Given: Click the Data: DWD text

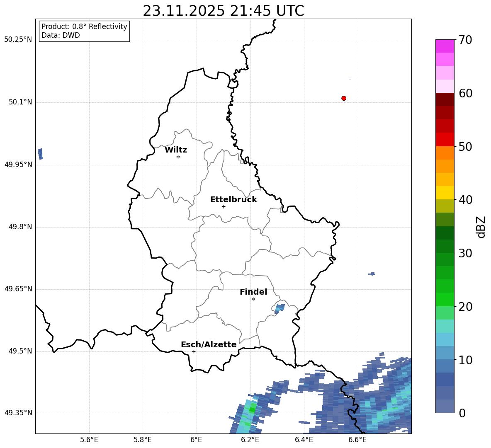Looking at the screenshot, I should click(x=61, y=35).
